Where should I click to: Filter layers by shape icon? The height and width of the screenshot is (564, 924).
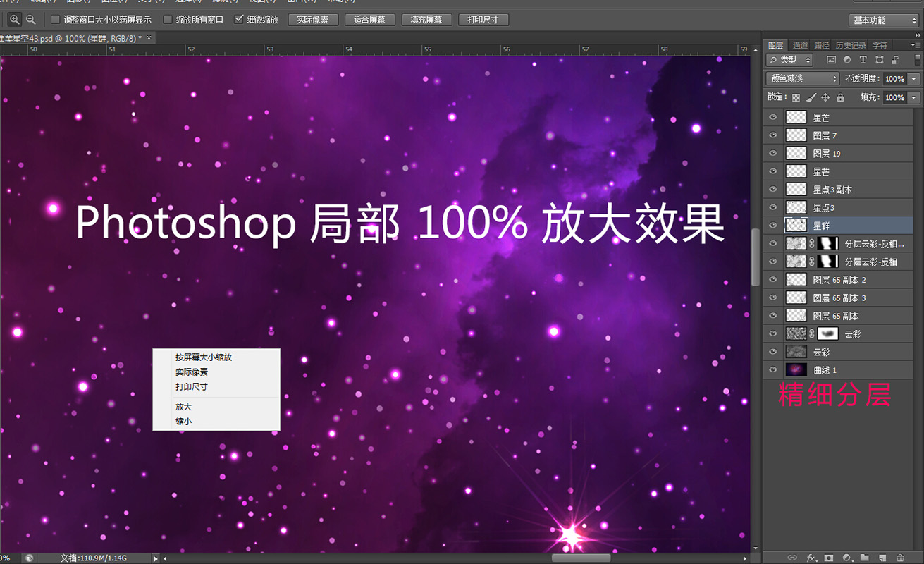(x=879, y=61)
